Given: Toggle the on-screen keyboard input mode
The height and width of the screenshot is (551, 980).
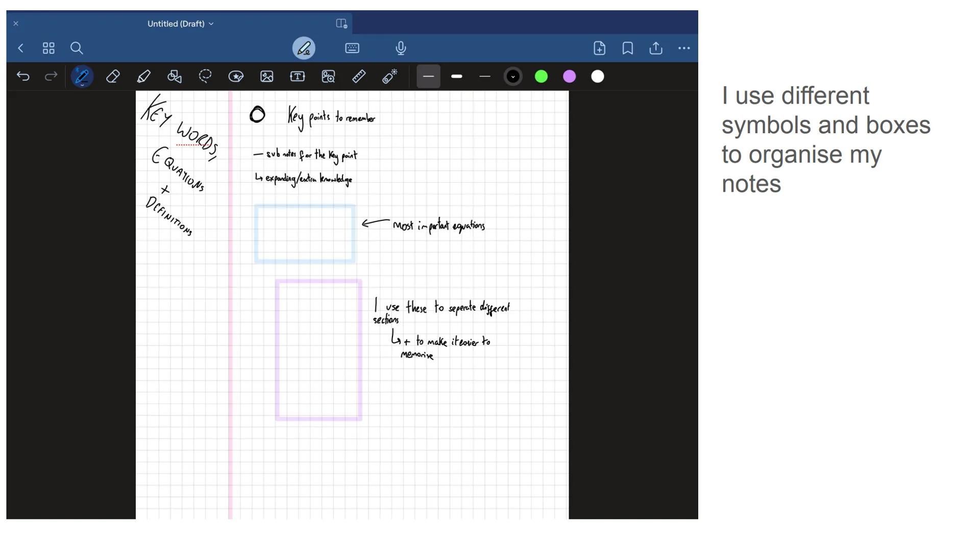Looking at the screenshot, I should (352, 48).
